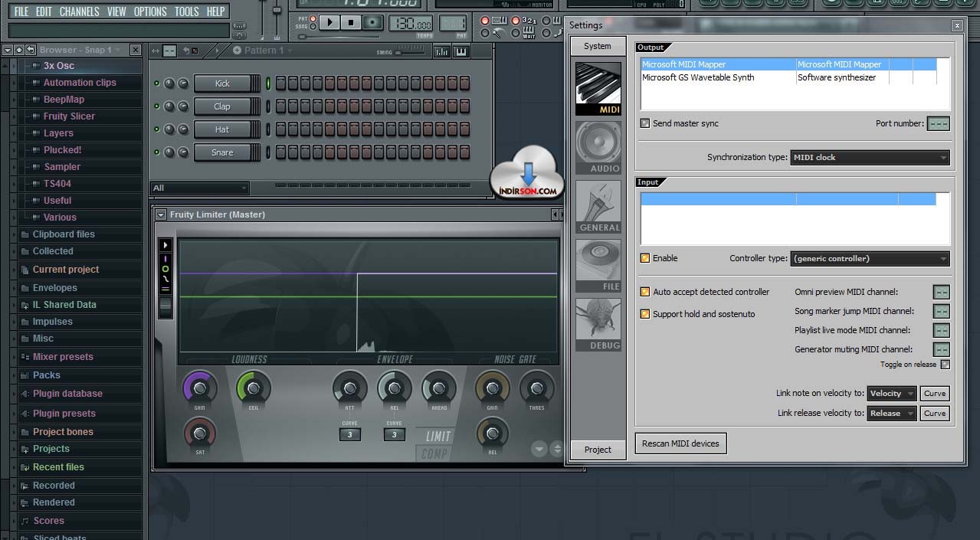This screenshot has height=540, width=980.
Task: Click Curve button for note on velocity
Action: [935, 394]
